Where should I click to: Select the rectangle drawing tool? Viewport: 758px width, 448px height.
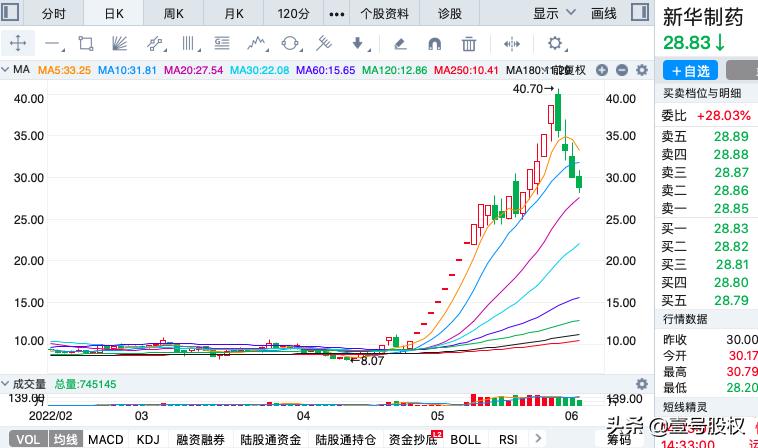pos(86,44)
